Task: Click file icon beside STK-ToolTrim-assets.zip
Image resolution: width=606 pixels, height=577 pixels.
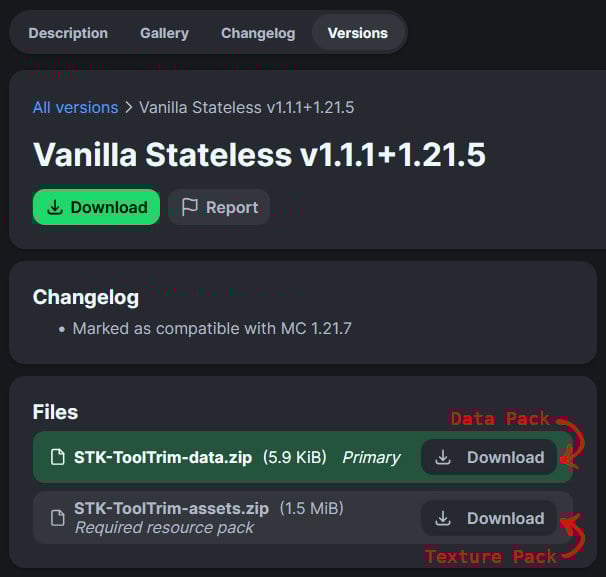Action: click(58, 518)
